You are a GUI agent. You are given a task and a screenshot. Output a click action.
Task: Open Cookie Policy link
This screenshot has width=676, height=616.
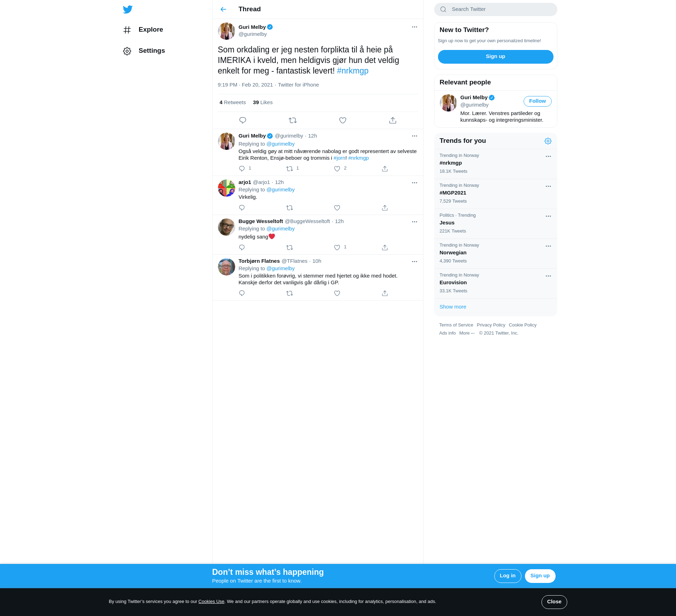pyautogui.click(x=522, y=325)
